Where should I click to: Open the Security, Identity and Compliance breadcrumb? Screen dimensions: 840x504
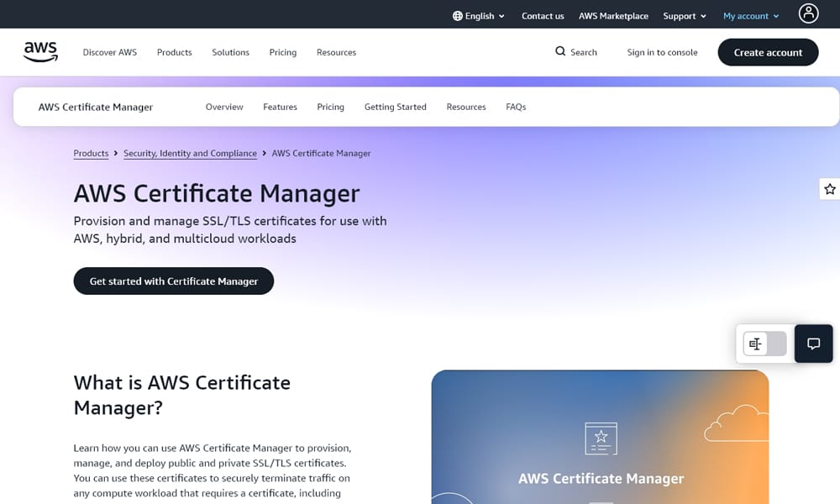(190, 154)
